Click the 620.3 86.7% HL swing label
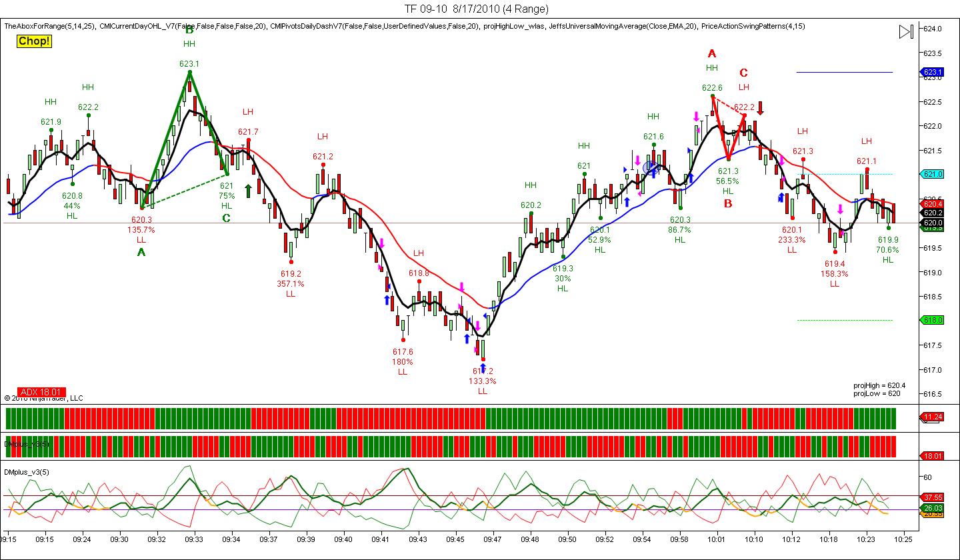The image size is (960, 560). coord(680,230)
